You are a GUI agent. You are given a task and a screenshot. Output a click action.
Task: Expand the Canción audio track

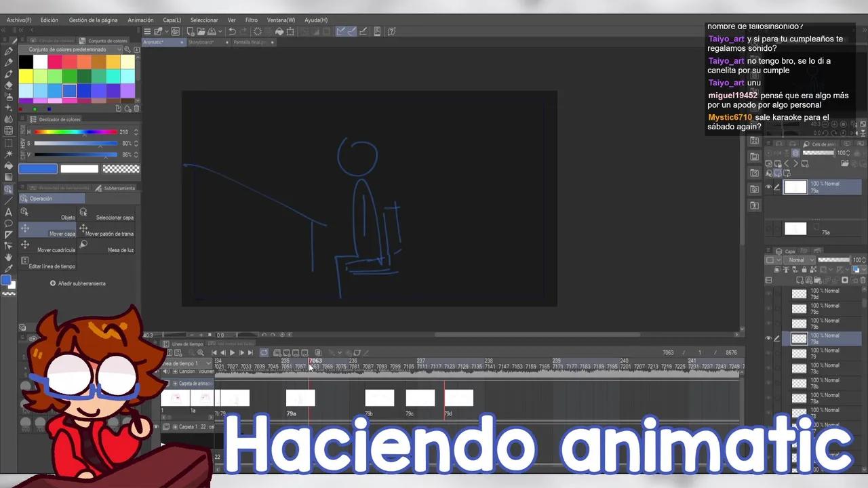[x=174, y=371]
